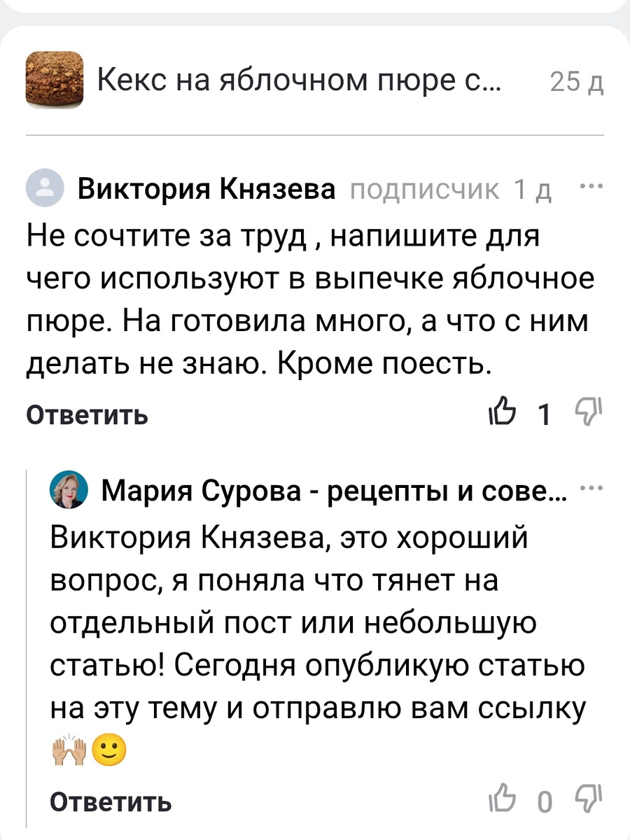Open Виктория Князева's profile avatar
This screenshot has height=840, width=630.
point(45,188)
